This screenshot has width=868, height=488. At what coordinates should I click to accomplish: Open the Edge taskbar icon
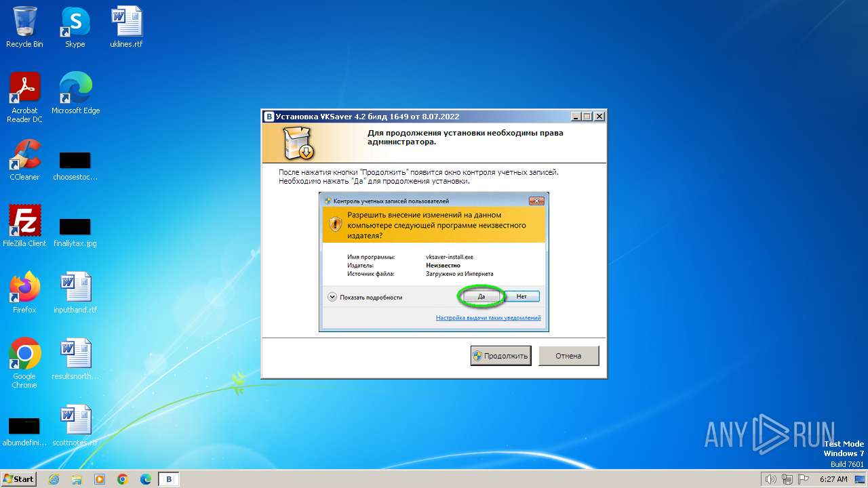click(x=146, y=479)
